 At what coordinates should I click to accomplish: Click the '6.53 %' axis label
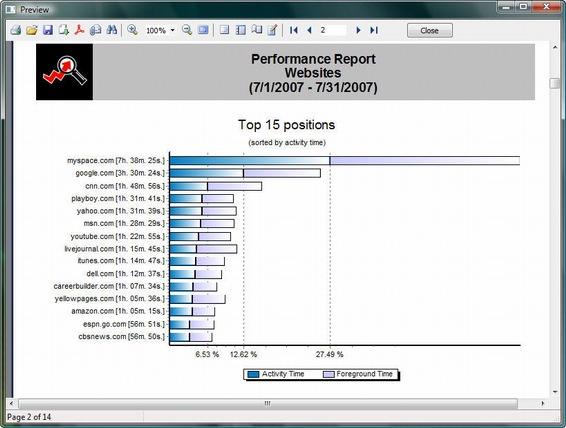coord(207,354)
